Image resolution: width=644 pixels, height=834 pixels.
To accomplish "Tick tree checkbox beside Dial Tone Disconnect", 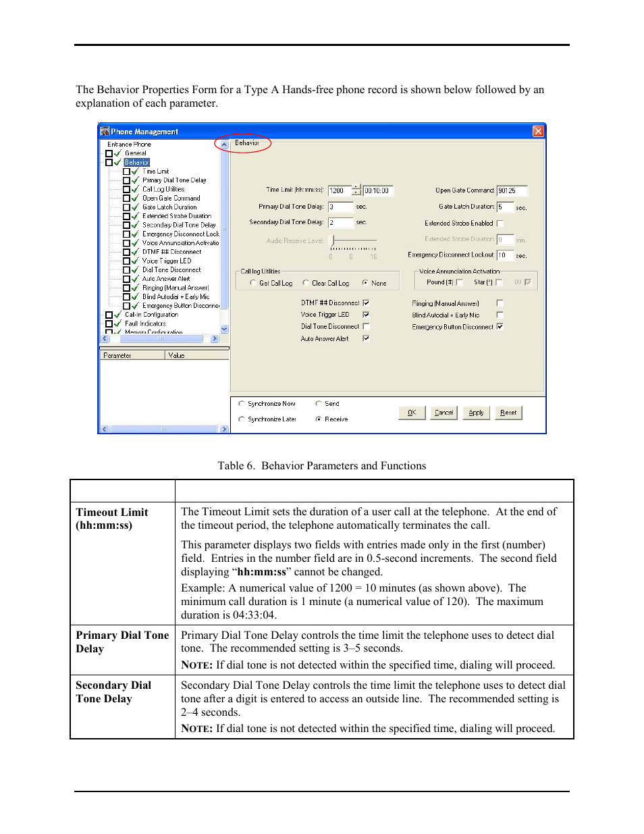I will coord(126,269).
